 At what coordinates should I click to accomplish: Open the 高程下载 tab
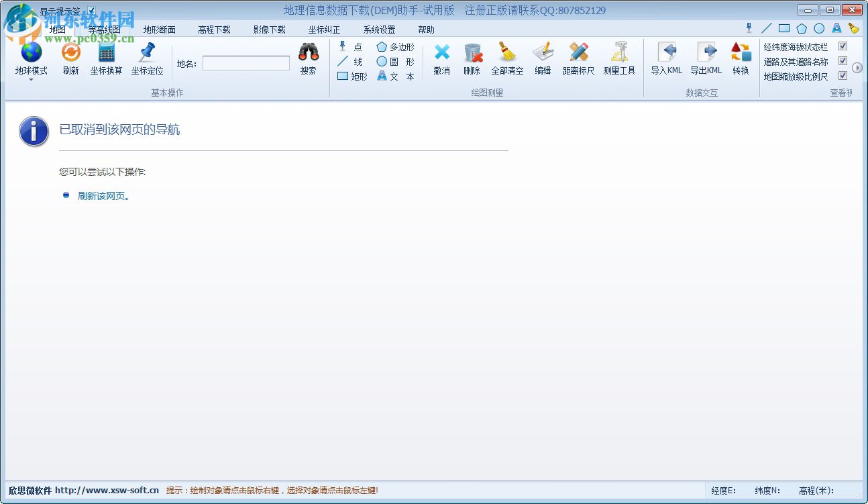(215, 30)
